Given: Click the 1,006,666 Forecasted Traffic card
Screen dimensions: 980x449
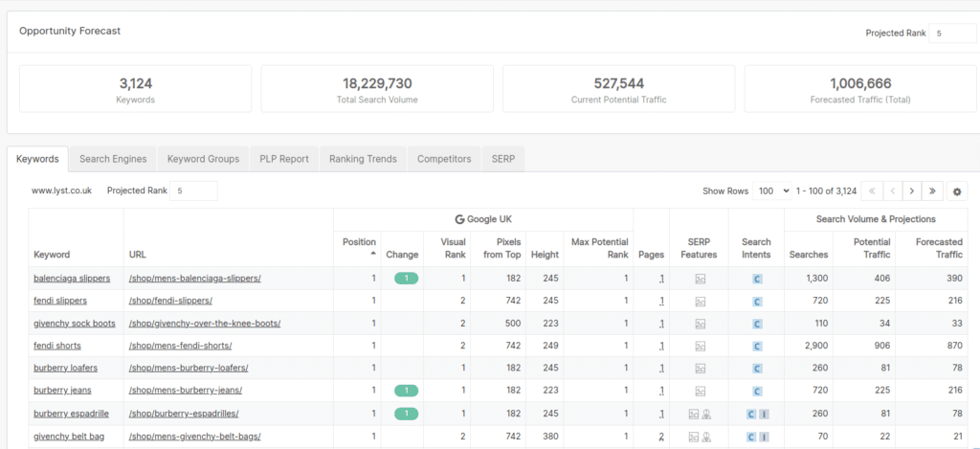Looking at the screenshot, I should pyautogui.click(x=860, y=89).
